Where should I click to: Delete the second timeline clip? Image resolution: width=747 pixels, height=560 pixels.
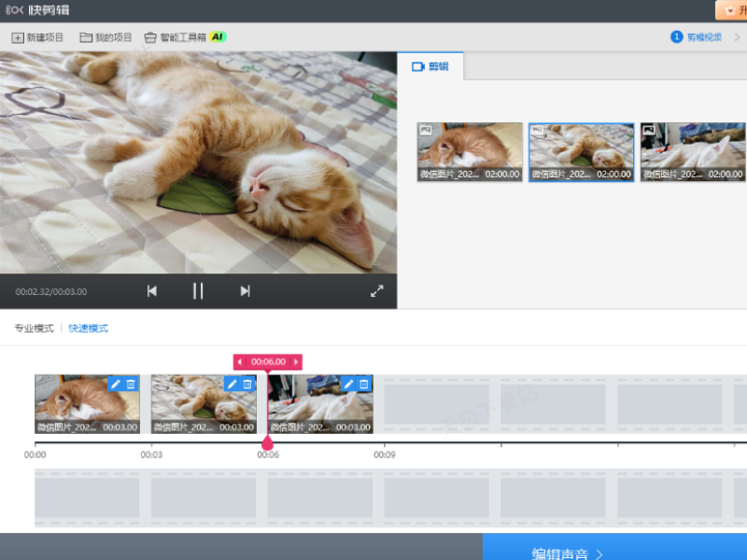(x=247, y=384)
